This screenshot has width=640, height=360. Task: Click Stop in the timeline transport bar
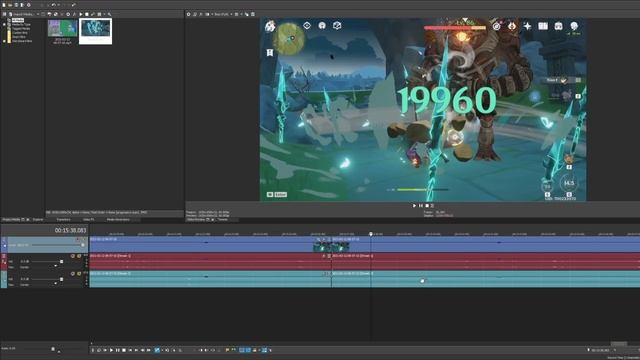pos(124,350)
